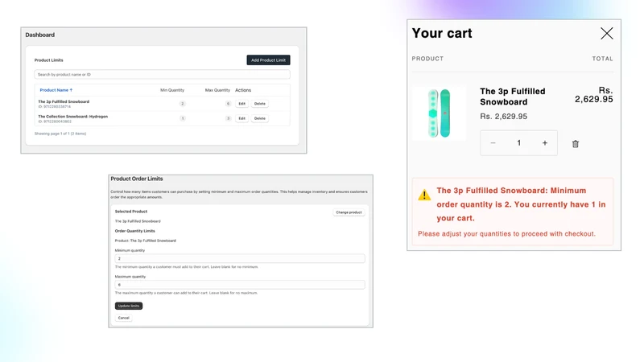The height and width of the screenshot is (362, 644).
Task: Click the cart quantity value 1
Action: pos(518,143)
